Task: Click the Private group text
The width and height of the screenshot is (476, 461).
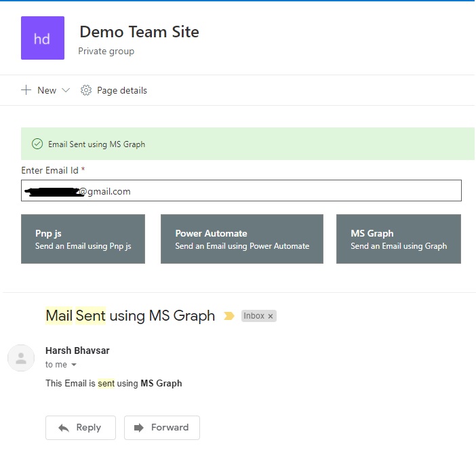Action: coord(106,51)
